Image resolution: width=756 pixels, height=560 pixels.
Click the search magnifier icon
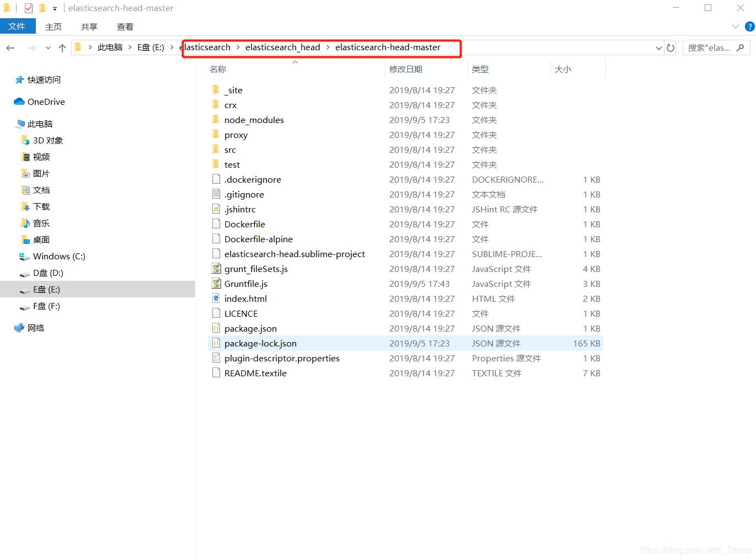(x=741, y=48)
